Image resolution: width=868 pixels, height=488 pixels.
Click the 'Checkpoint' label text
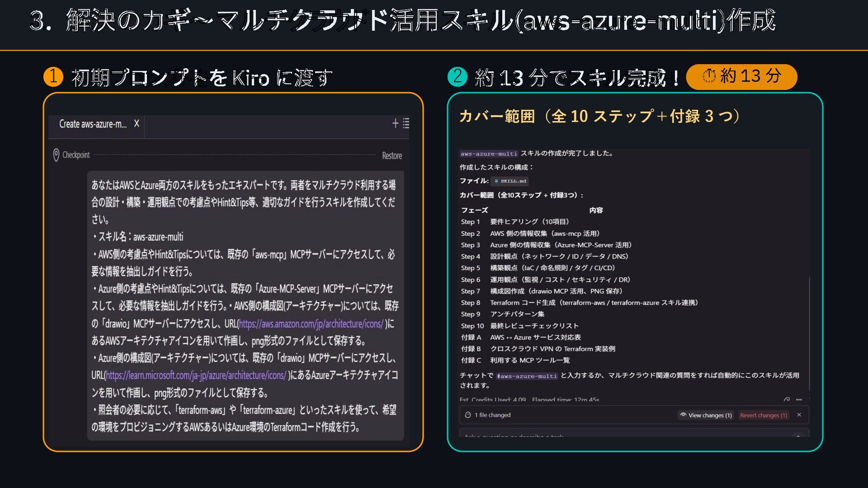click(x=76, y=155)
